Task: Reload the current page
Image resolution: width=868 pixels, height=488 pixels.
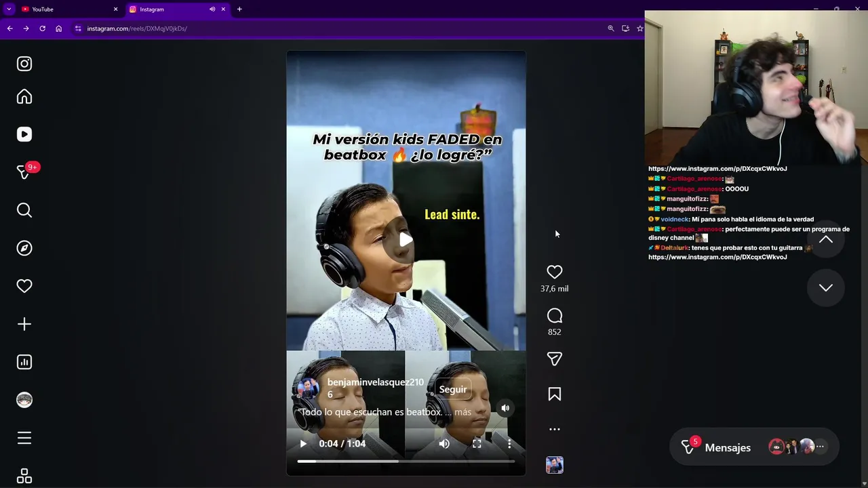Action: click(x=42, y=28)
